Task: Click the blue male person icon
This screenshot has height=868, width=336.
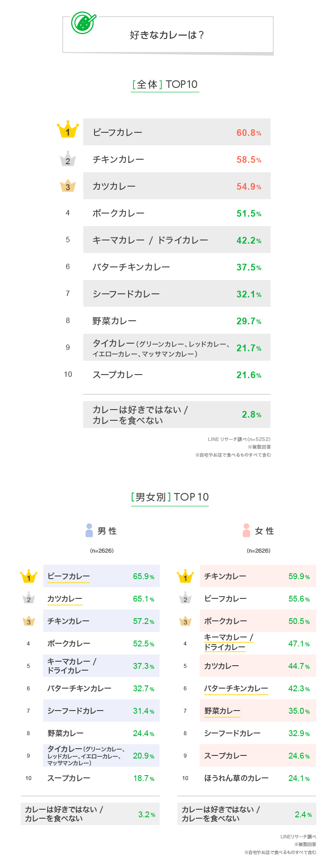Action: coord(89,530)
